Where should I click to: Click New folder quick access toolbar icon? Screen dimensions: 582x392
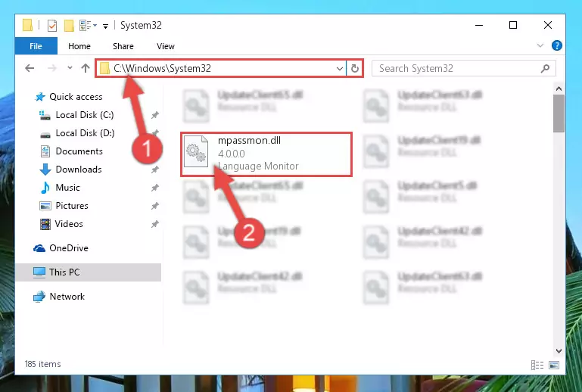click(69, 25)
